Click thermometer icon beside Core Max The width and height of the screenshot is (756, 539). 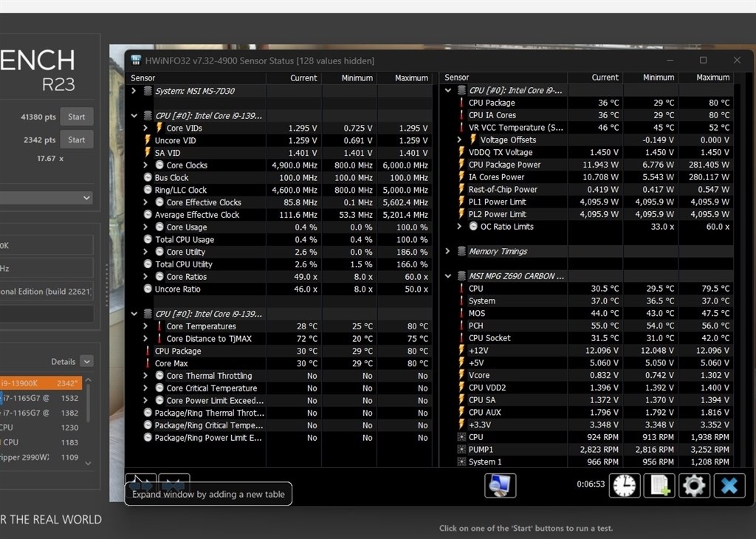148,363
